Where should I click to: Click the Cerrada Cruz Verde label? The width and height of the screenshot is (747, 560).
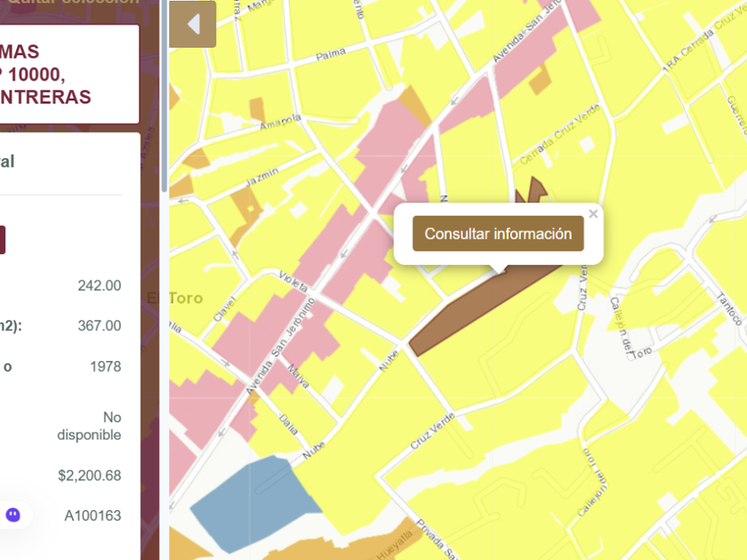(559, 135)
